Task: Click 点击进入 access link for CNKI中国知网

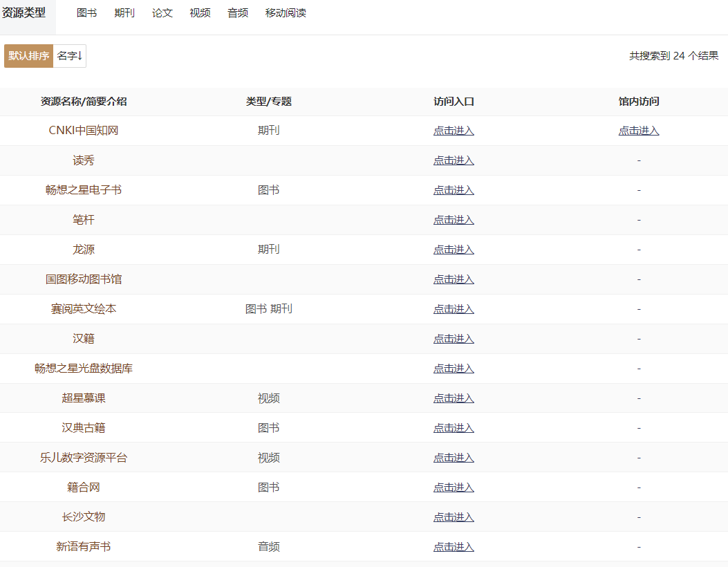Action: (454, 131)
